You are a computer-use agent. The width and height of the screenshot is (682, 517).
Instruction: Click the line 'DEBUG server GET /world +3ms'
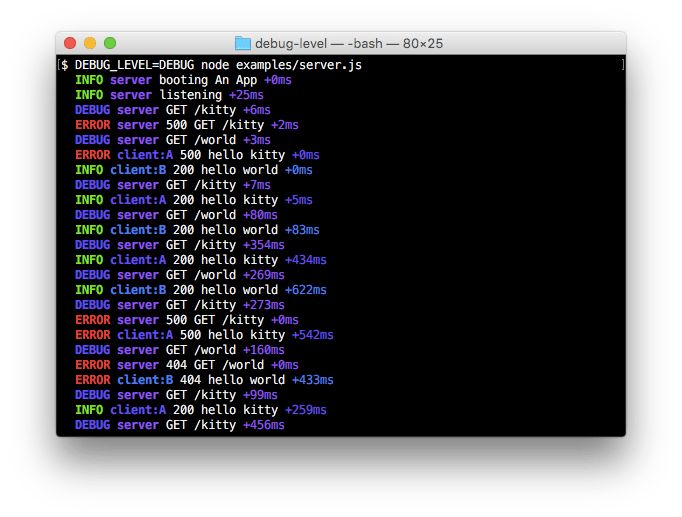pos(173,140)
